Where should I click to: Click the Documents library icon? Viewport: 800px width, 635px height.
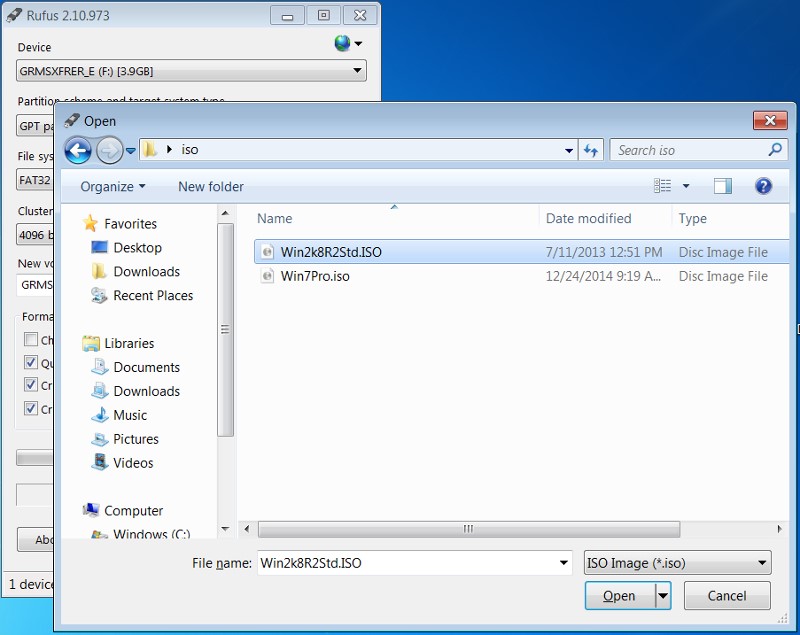pyautogui.click(x=99, y=367)
